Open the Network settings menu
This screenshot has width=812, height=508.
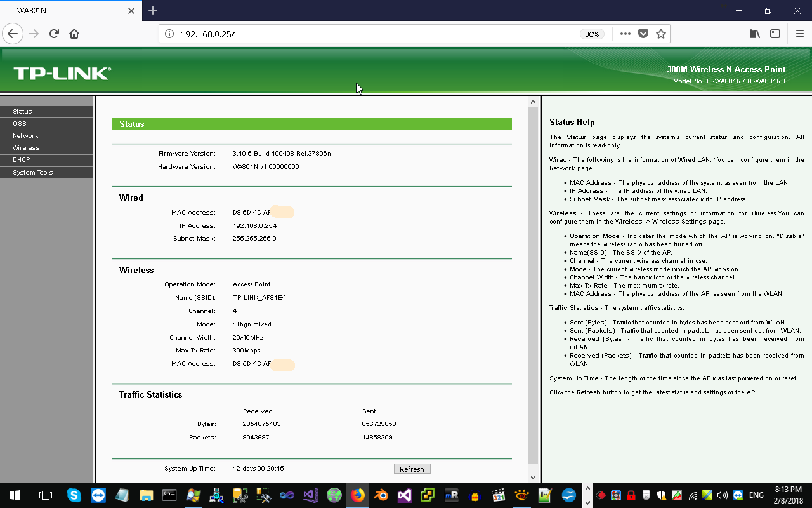(x=46, y=135)
